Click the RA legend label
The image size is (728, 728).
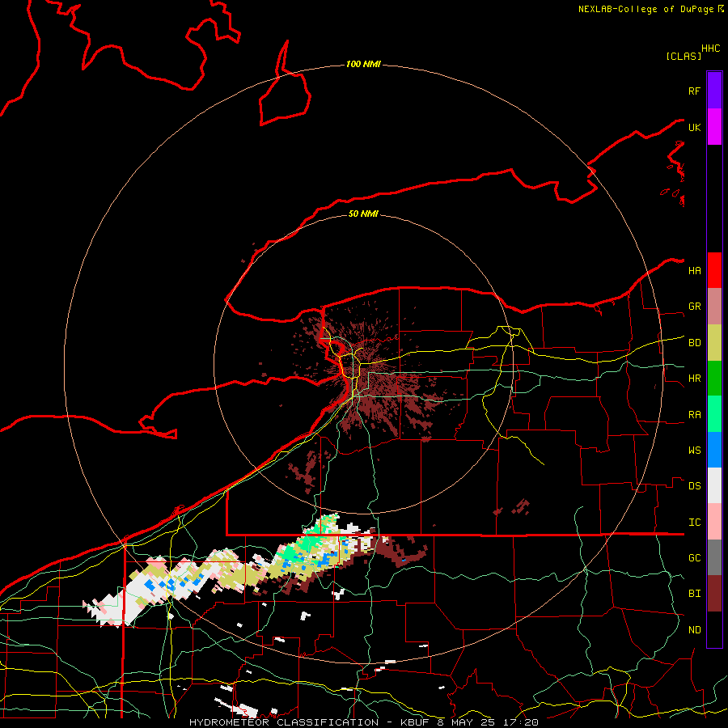694,414
